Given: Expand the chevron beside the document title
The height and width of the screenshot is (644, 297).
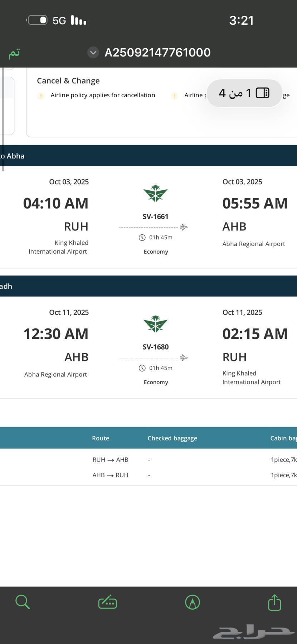Looking at the screenshot, I should click(93, 53).
